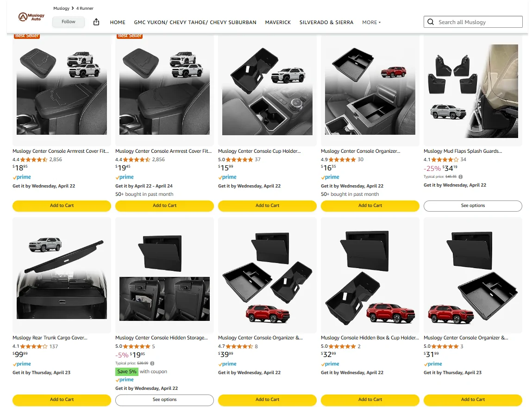532x407 pixels.
Task: See options for Mud Flaps Splash Guards
Action: click(x=473, y=206)
